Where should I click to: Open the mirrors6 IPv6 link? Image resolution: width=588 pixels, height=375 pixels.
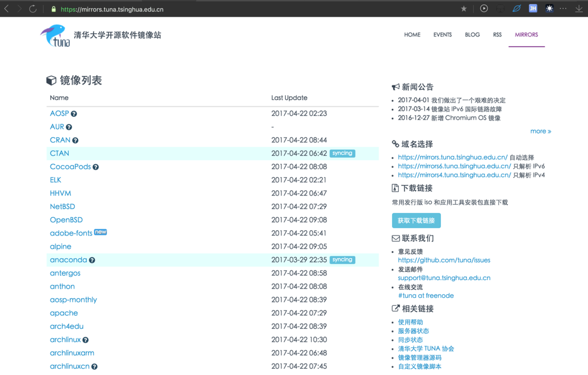(x=454, y=166)
